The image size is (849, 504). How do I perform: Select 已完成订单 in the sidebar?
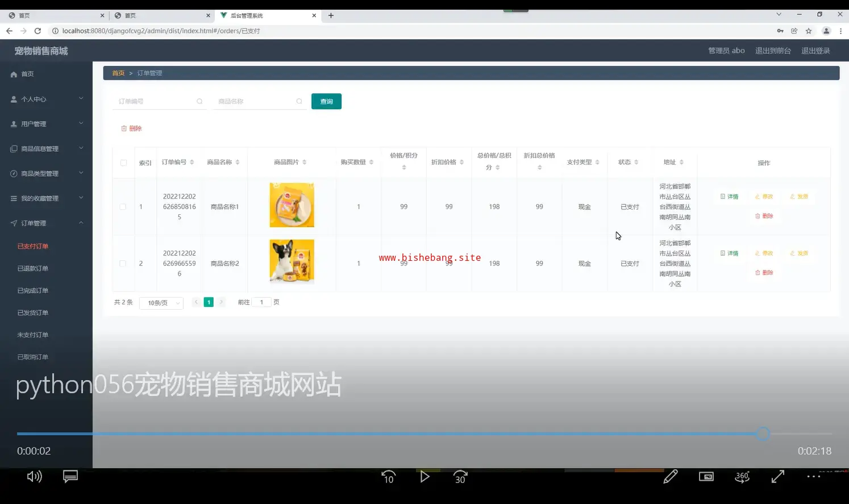[33, 291]
